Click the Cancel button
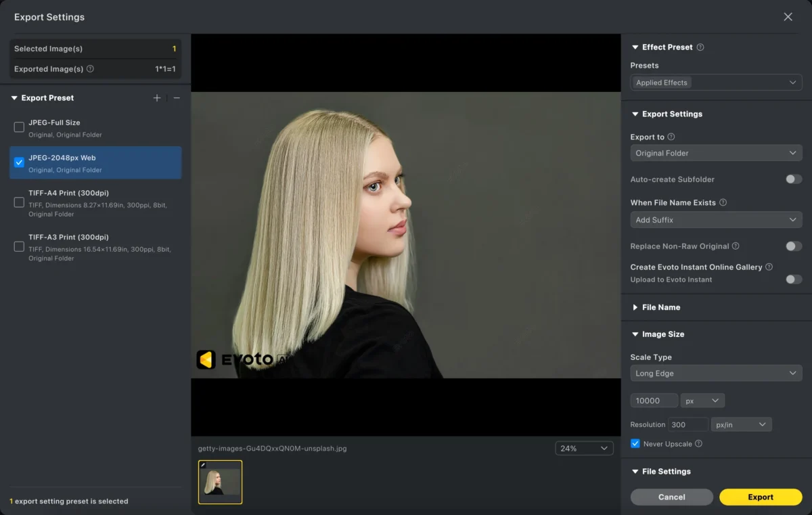 pyautogui.click(x=671, y=497)
